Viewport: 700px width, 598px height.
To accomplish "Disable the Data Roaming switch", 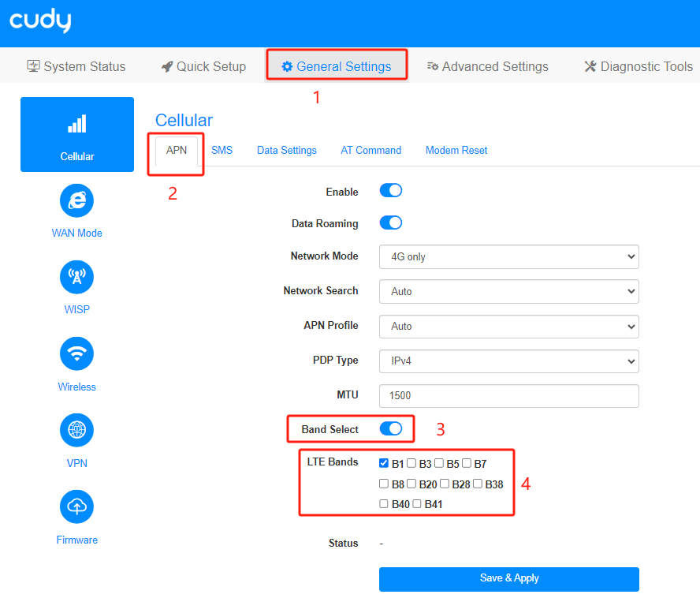I will click(x=391, y=222).
